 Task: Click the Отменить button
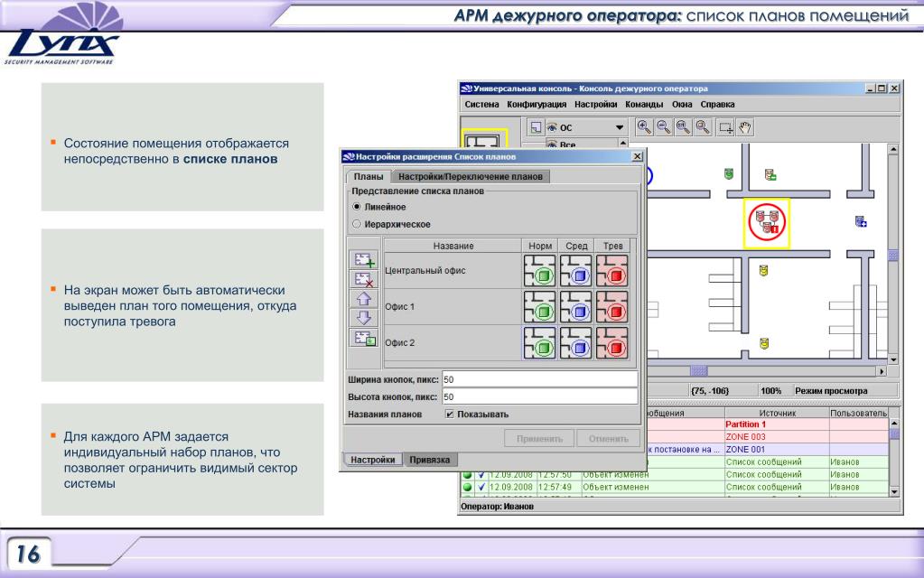click(x=608, y=438)
